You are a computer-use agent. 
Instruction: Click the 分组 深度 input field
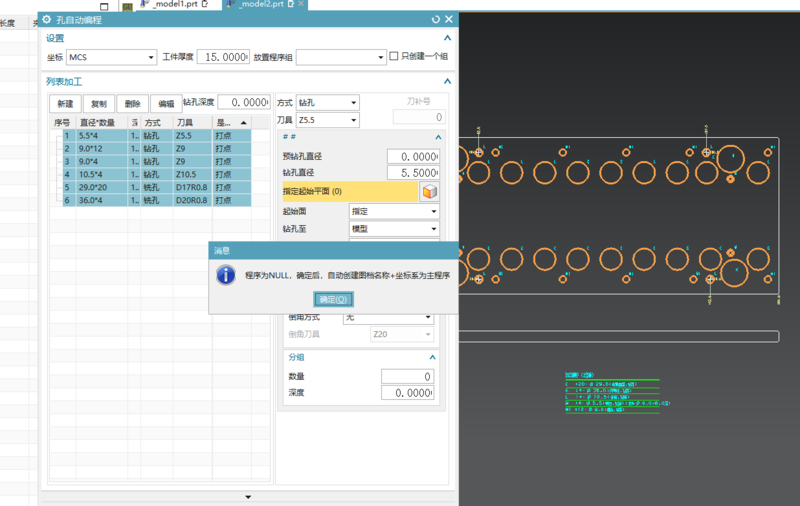pyautogui.click(x=408, y=393)
